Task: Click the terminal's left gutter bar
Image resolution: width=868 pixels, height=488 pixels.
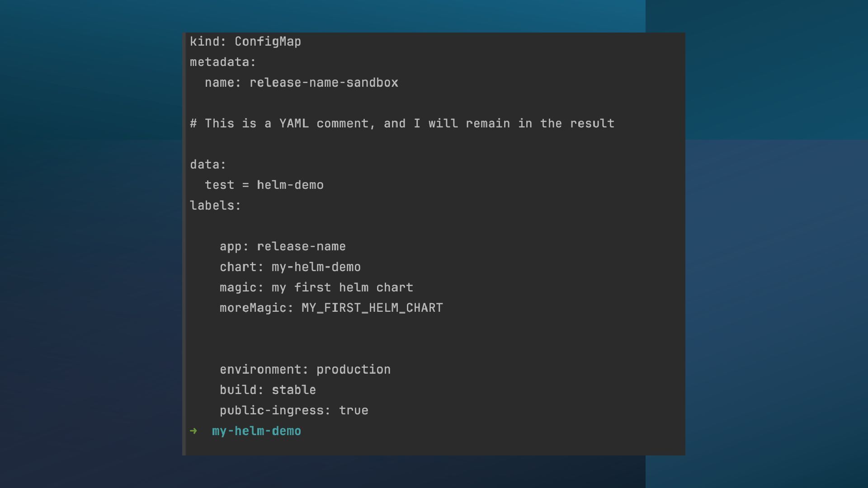Action: [184, 244]
